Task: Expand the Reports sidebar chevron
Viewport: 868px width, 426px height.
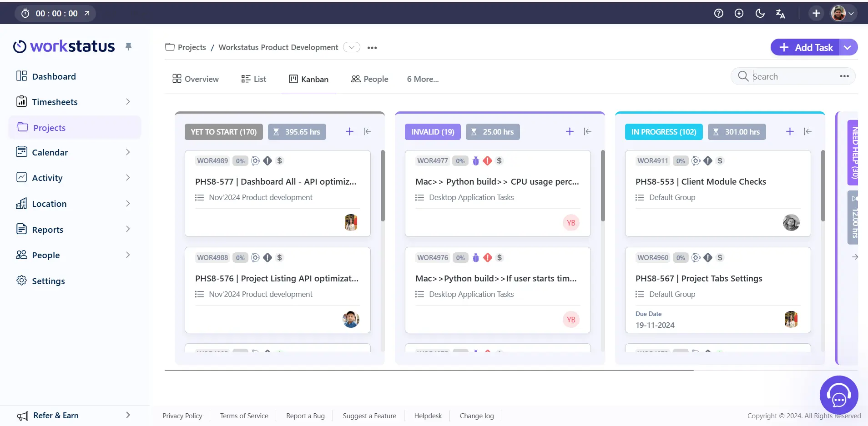Action: pyautogui.click(x=128, y=229)
